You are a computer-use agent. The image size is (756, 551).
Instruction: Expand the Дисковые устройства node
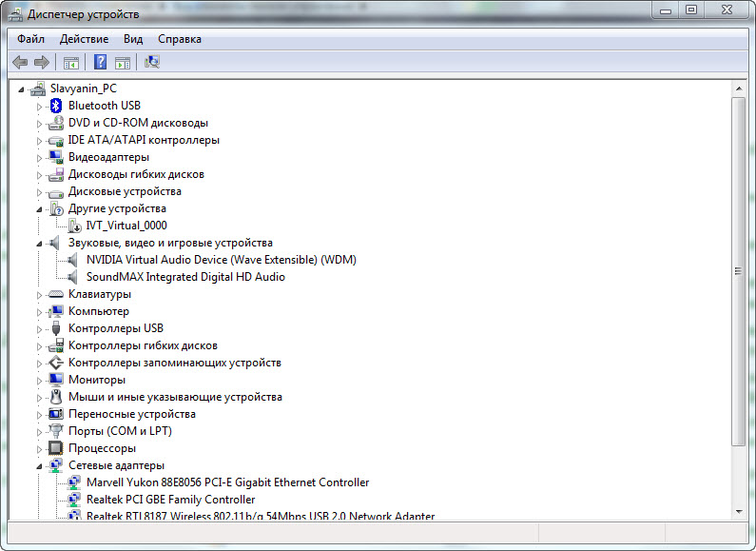tap(40, 192)
